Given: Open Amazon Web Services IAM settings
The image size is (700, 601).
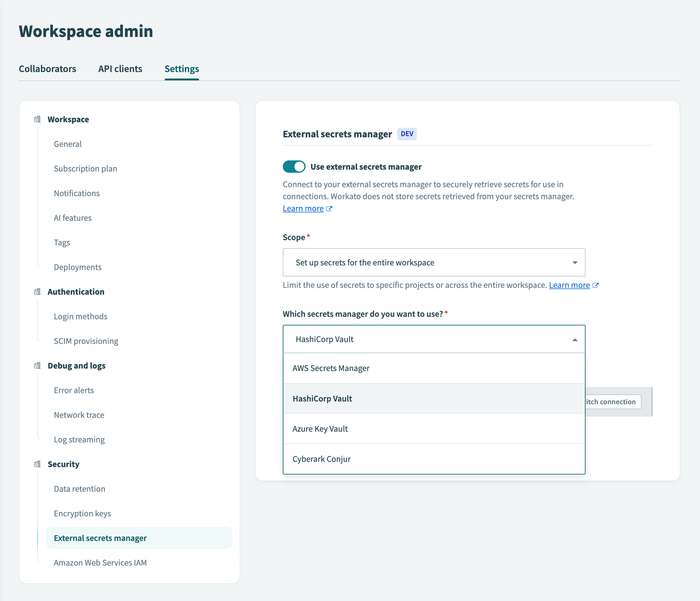Looking at the screenshot, I should (x=100, y=563).
